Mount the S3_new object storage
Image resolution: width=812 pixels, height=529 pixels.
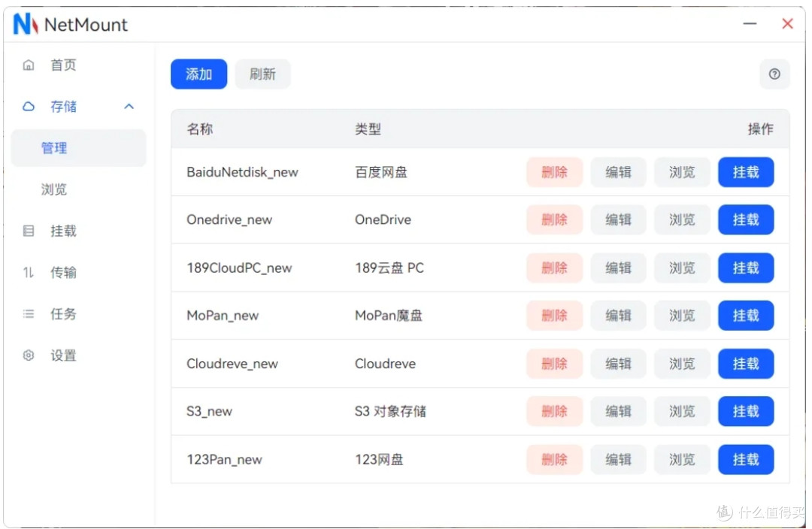(746, 411)
